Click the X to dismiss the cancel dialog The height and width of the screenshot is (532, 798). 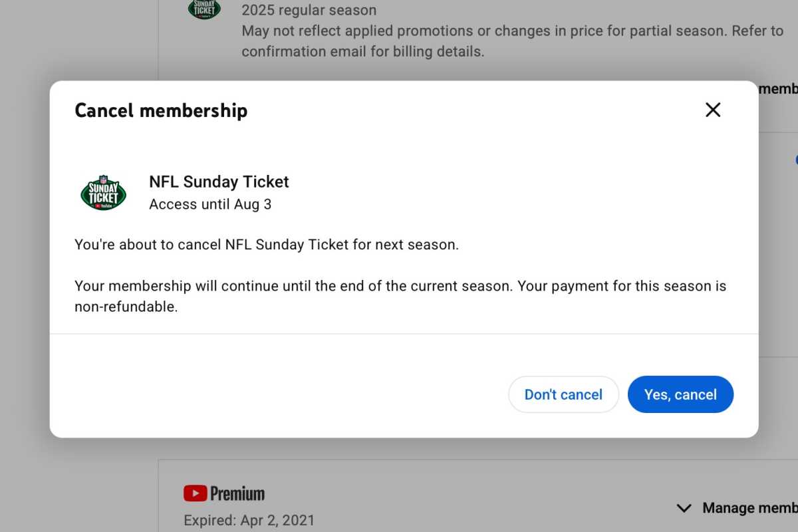712,110
